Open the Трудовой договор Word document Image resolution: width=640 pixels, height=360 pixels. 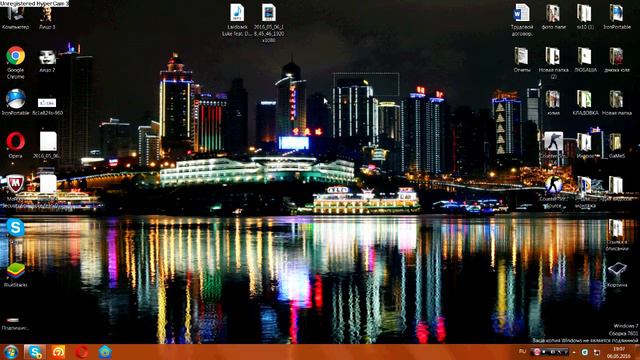click(522, 20)
